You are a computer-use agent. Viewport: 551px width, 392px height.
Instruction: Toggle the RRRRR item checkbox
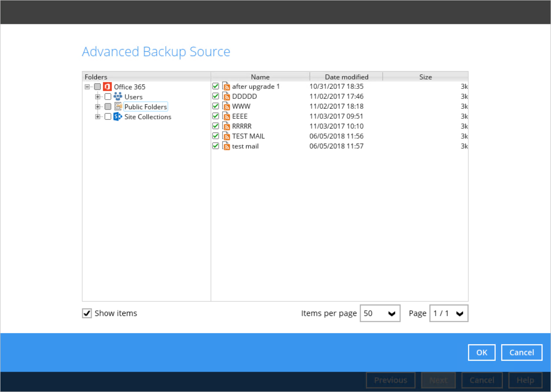(216, 126)
